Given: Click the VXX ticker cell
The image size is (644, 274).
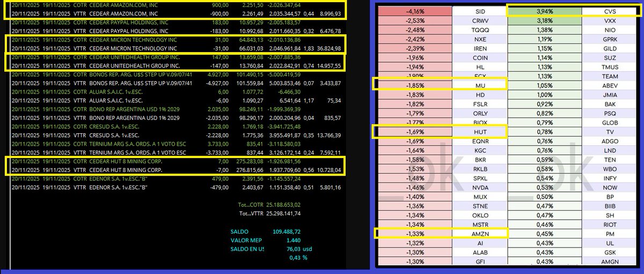Looking at the screenshot, I should [610, 20].
